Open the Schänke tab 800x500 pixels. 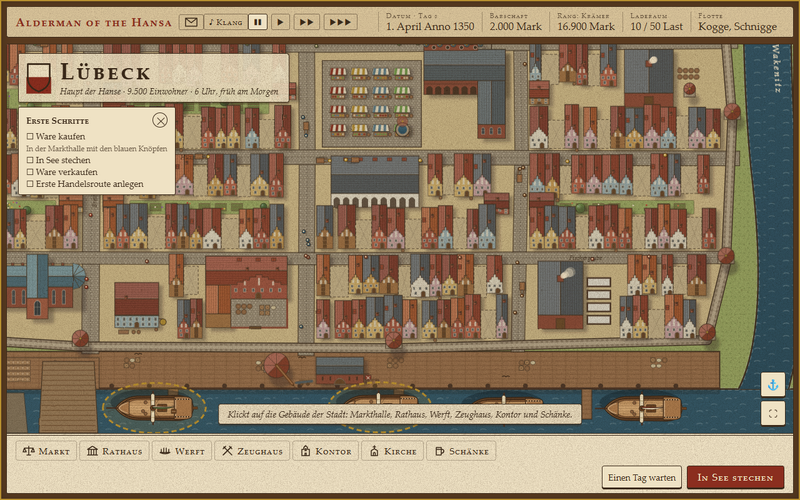point(461,451)
